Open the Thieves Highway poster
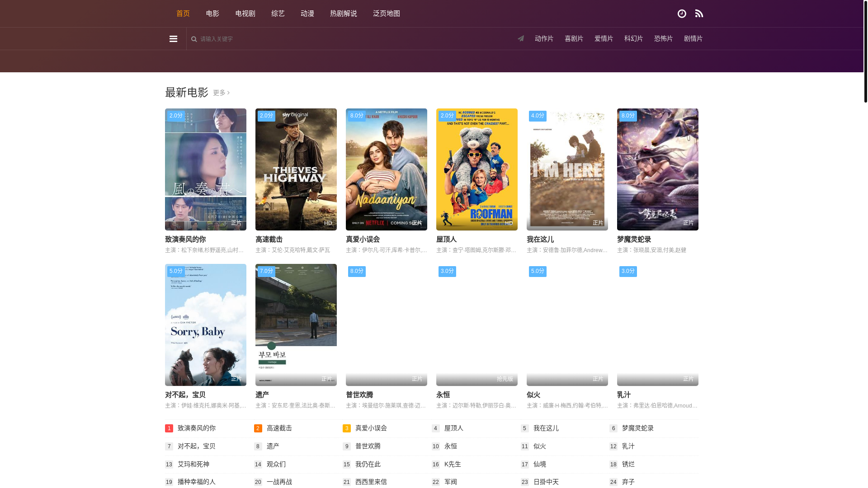Image resolution: width=868 pixels, height=488 pixels. [296, 169]
